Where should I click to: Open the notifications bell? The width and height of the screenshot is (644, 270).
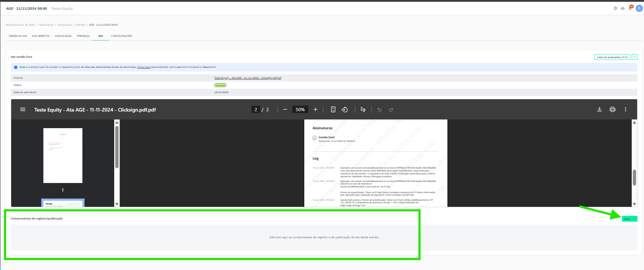[x=630, y=8]
